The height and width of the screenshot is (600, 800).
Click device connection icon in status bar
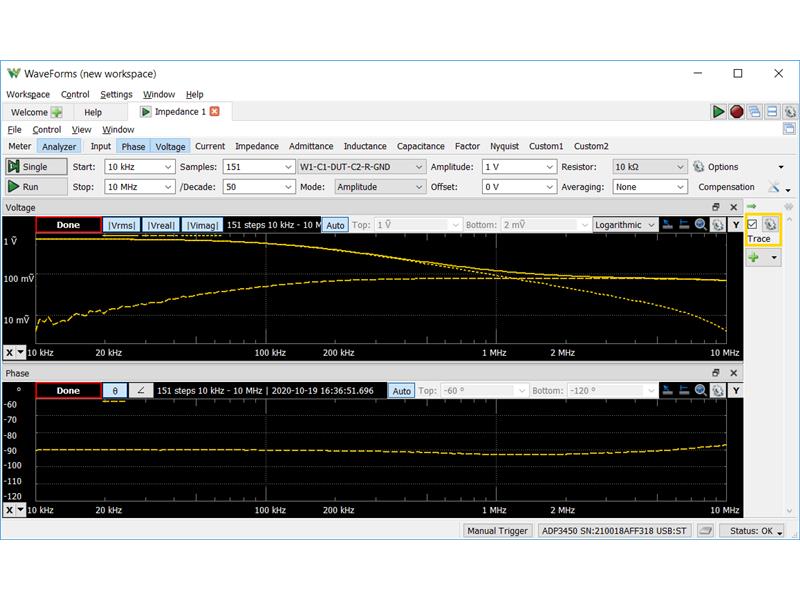[x=705, y=531]
